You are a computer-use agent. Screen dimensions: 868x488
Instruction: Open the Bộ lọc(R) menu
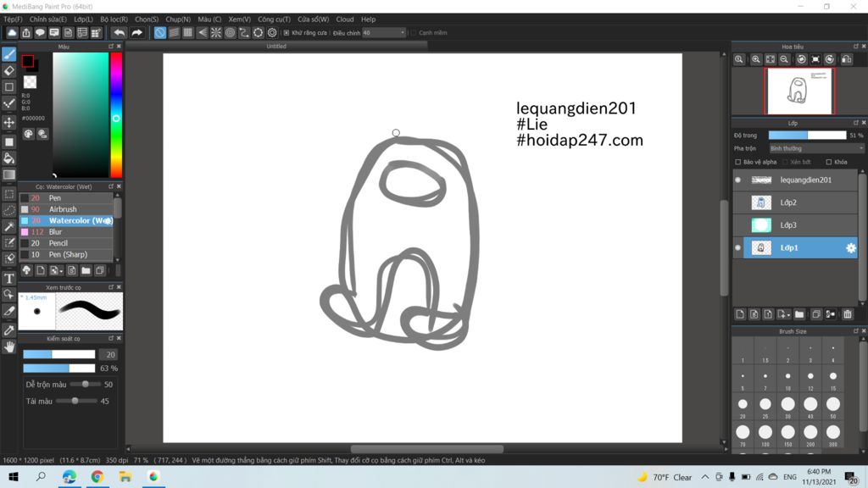click(x=114, y=19)
